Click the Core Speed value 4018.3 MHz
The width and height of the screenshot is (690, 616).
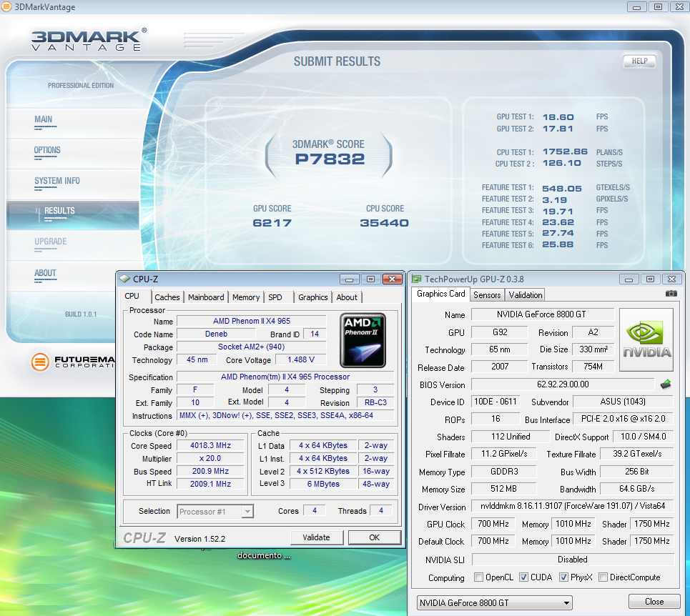(x=210, y=445)
